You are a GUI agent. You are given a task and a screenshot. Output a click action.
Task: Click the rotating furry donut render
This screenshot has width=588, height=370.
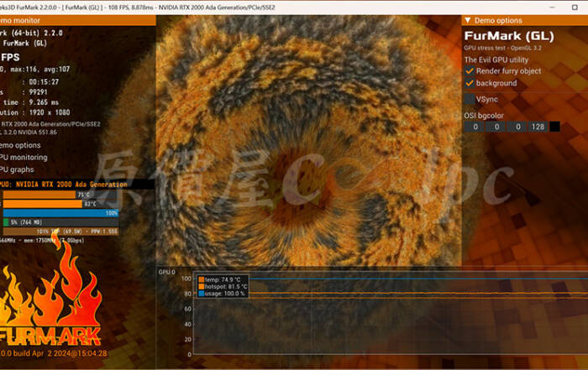308,143
